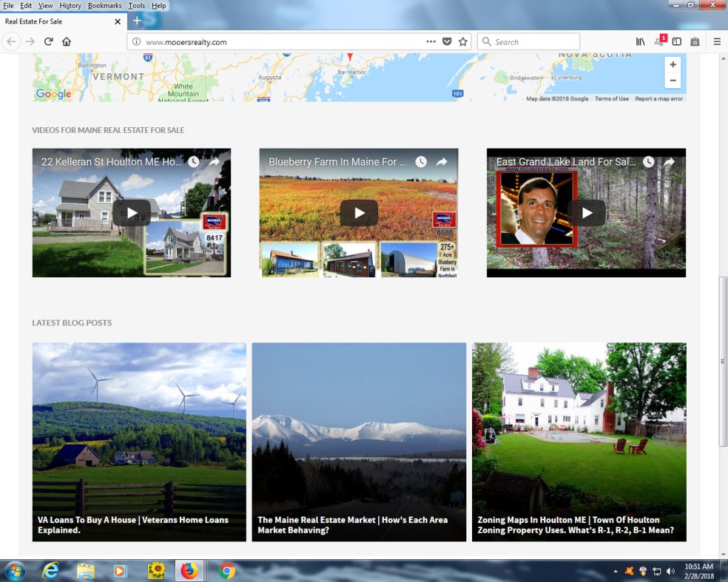
Task: Play the 22 Kelleran St Houlton video
Action: pos(132,213)
